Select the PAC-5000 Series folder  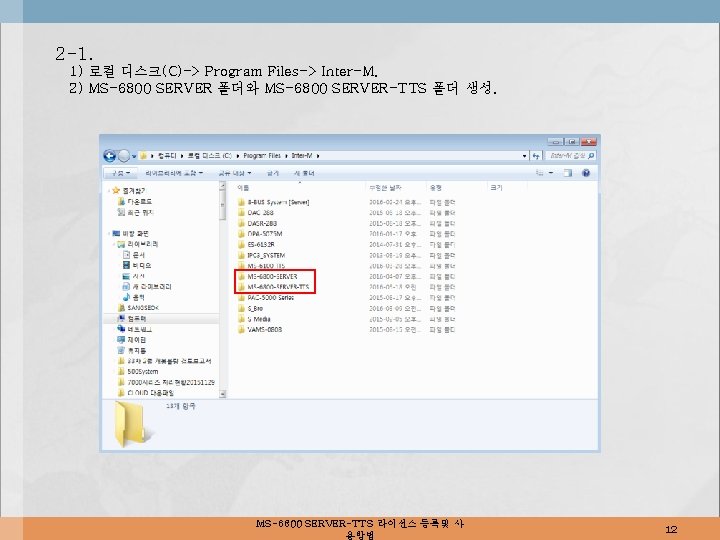270,298
